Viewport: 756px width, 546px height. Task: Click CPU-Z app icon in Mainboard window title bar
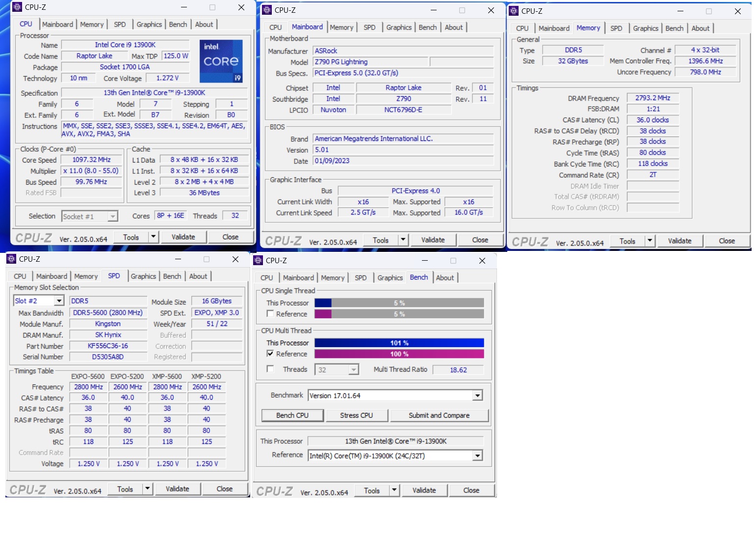point(267,10)
